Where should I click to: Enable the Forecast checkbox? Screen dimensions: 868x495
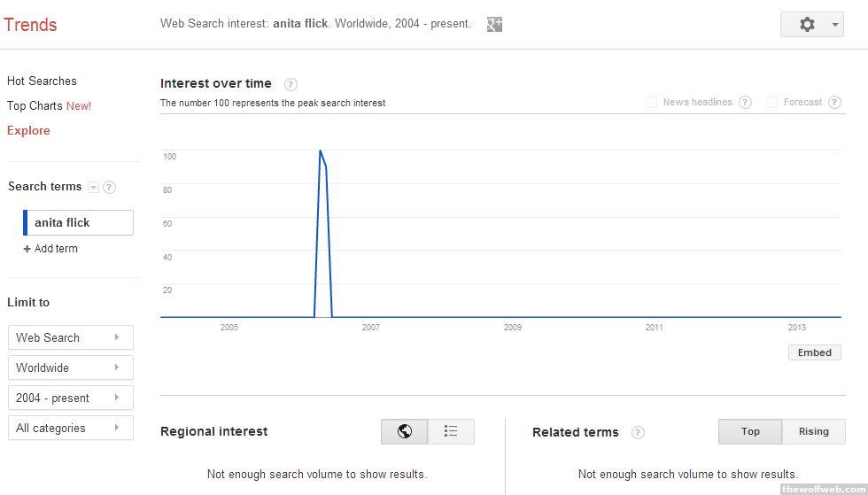coord(771,102)
